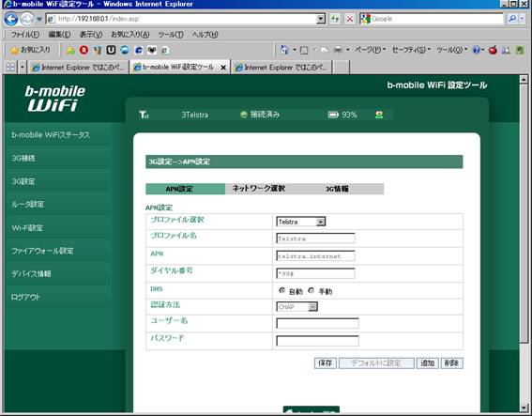Open the ツール(O) command bar dropdown

(x=452, y=50)
